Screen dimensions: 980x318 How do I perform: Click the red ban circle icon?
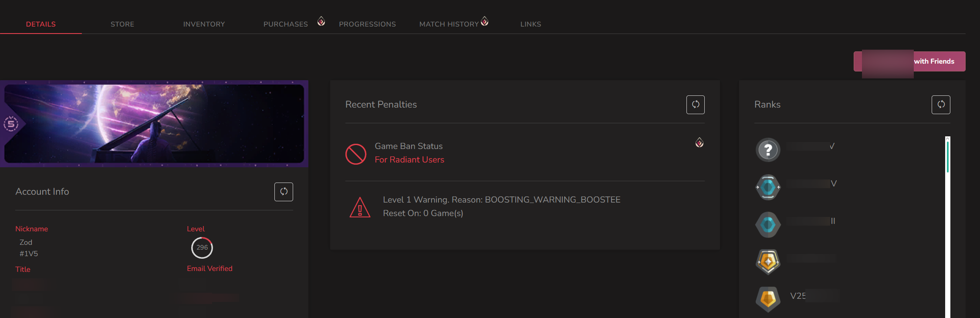pos(356,154)
